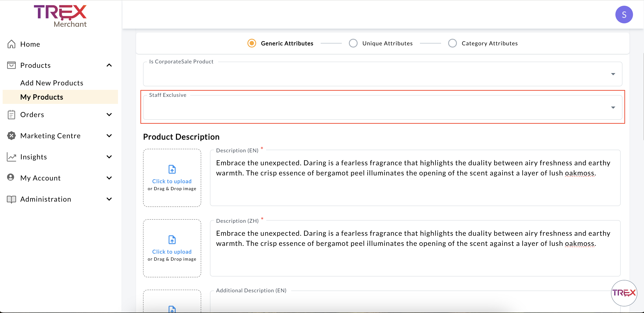
Task: Click the My Account person icon
Action: point(11,177)
